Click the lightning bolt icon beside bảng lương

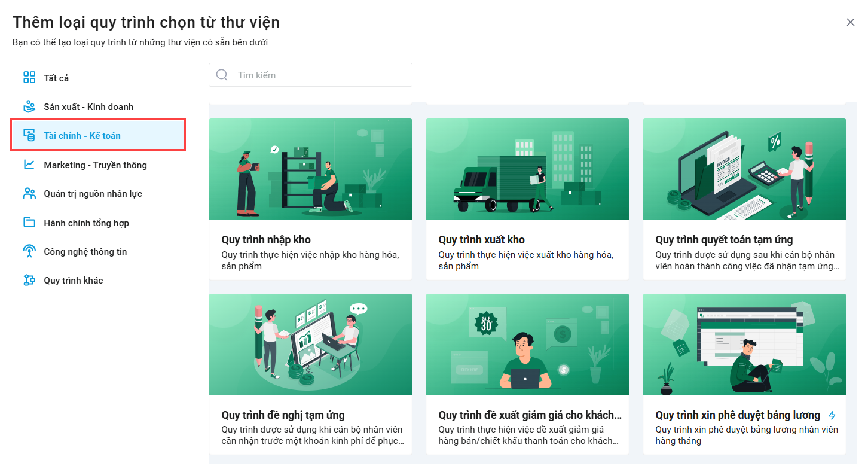click(x=832, y=415)
